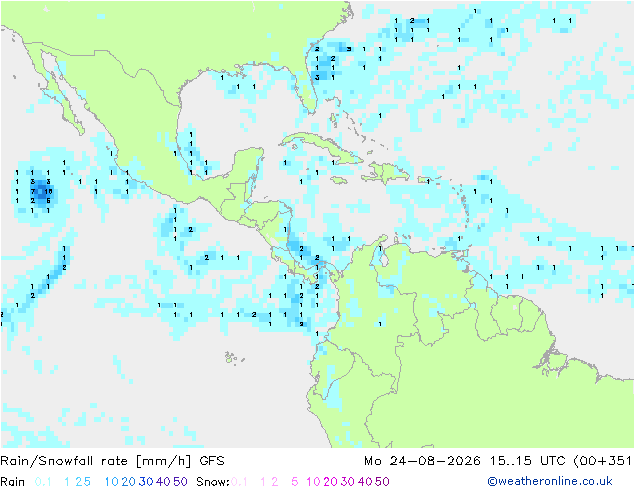Open the weatheronline.co.uk copyright link
The width and height of the screenshot is (634, 490).
click(550, 482)
